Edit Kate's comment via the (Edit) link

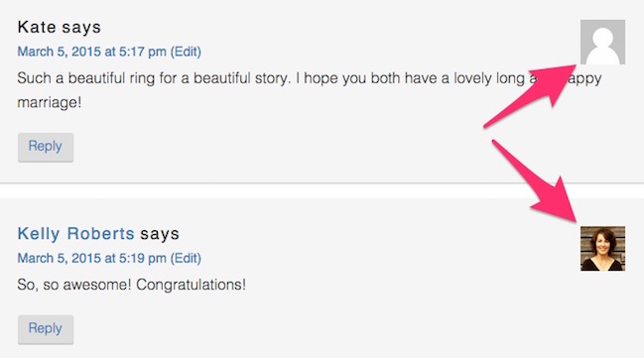click(x=186, y=52)
